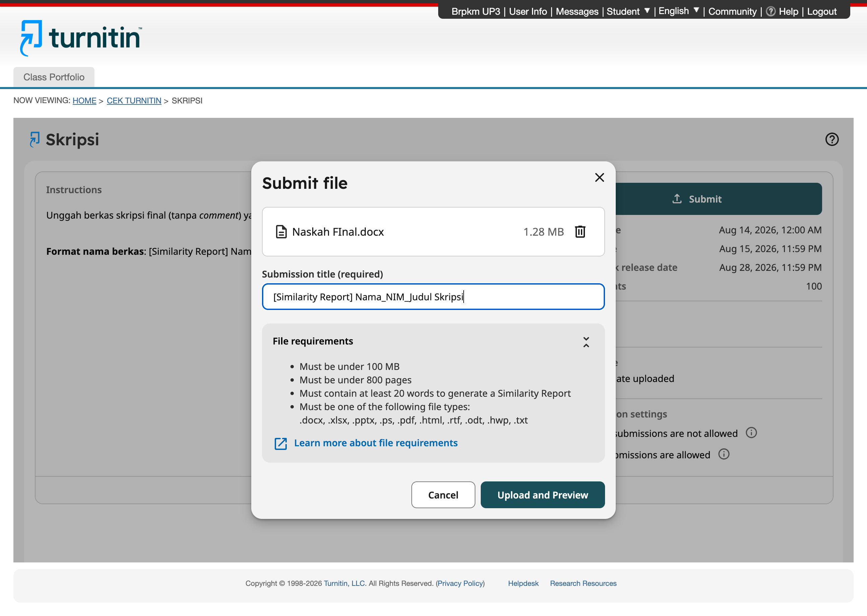
Task: Click the external-link icon near Learn more
Action: click(280, 443)
